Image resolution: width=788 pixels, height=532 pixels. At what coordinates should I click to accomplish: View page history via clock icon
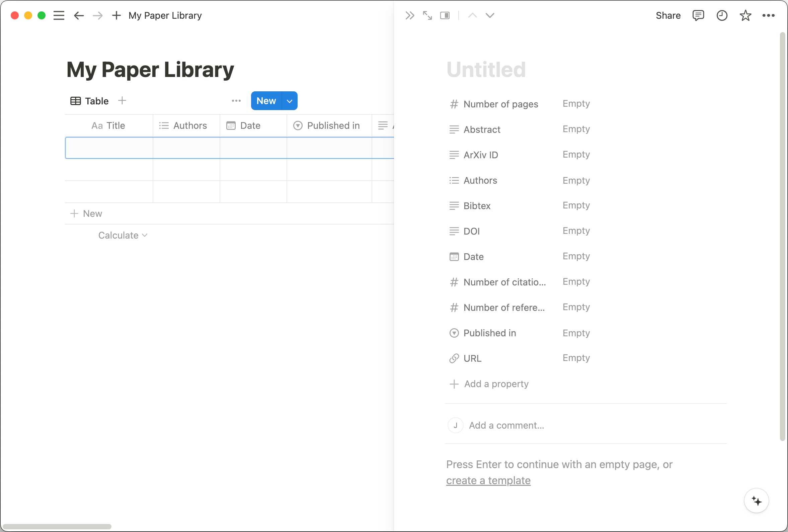click(x=722, y=16)
